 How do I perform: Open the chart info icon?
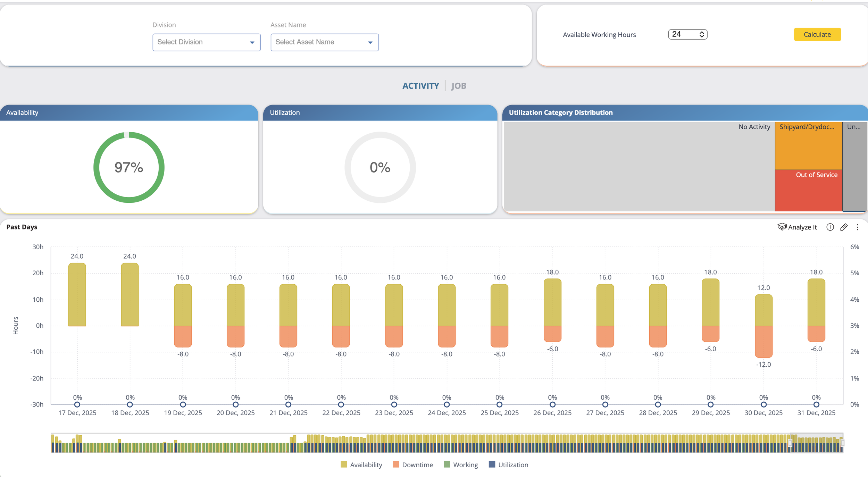(x=830, y=227)
